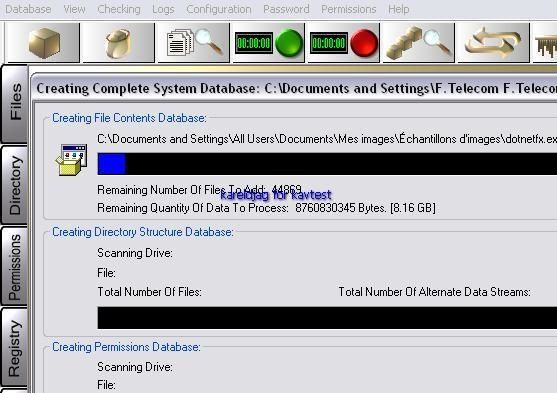Open the View menu
This screenshot has height=393, width=557.
(x=74, y=9)
